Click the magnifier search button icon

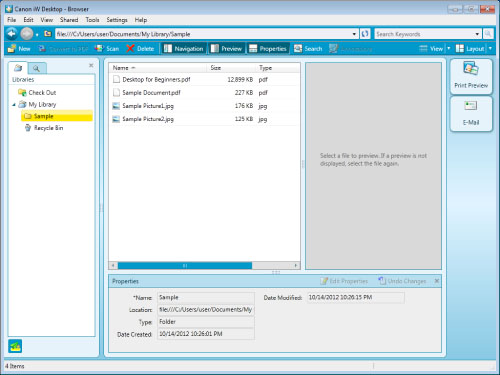pyautogui.click(x=488, y=34)
